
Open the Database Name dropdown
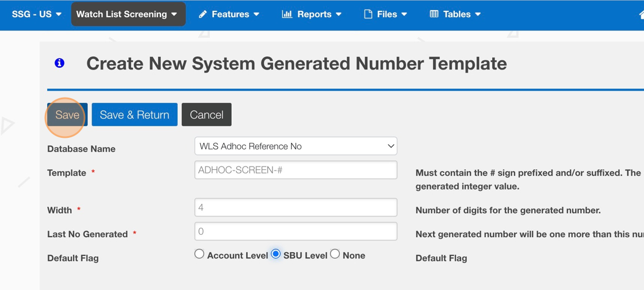click(x=296, y=146)
